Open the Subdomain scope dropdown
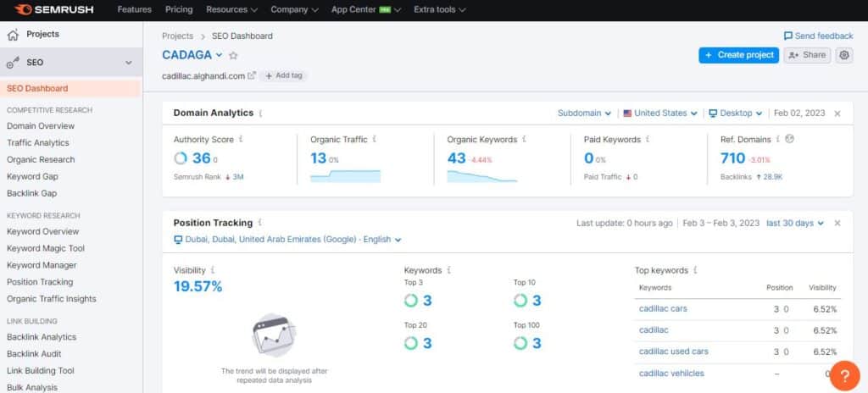The width and height of the screenshot is (868, 393). 584,113
